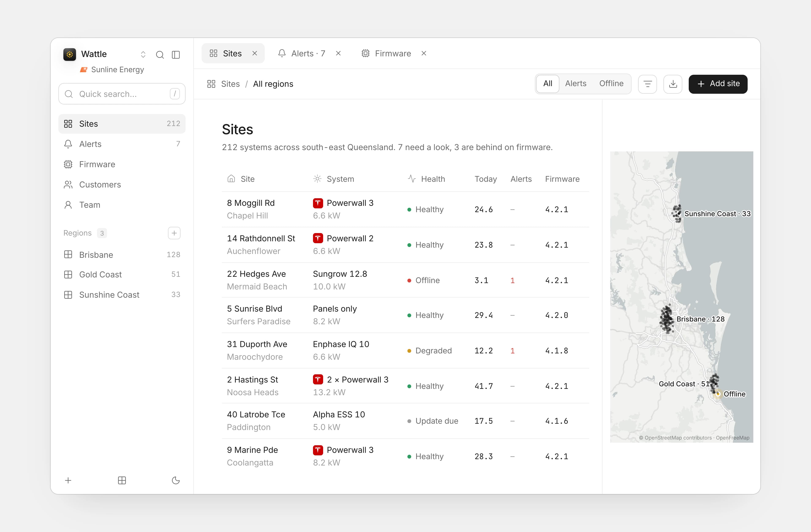Viewport: 811px width, 532px height.
Task: Click the grid icon at sidebar bottom
Action: click(x=122, y=480)
